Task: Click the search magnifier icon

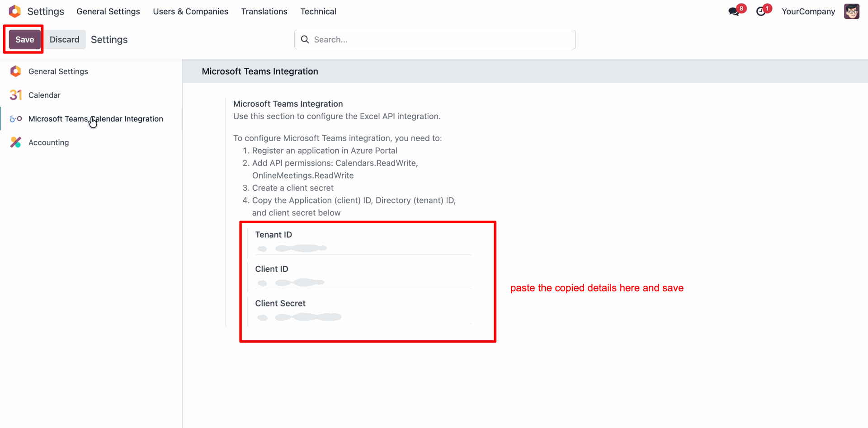Action: click(x=305, y=40)
